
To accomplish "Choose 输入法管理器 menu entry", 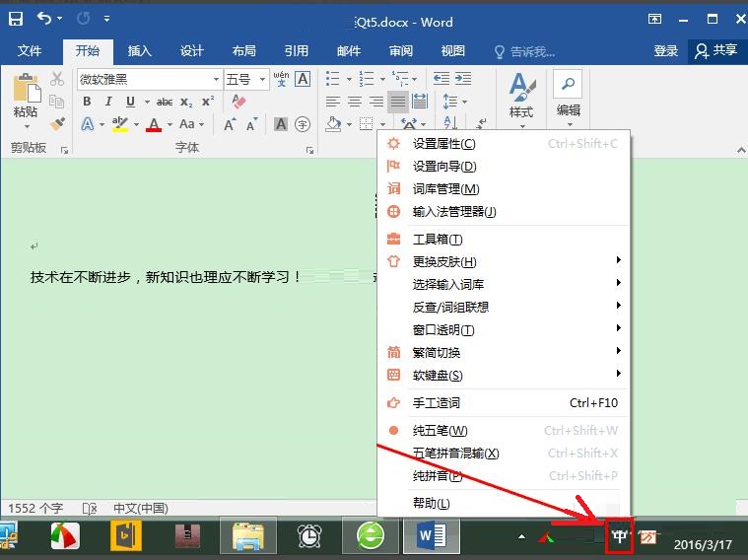I will 504,212.
